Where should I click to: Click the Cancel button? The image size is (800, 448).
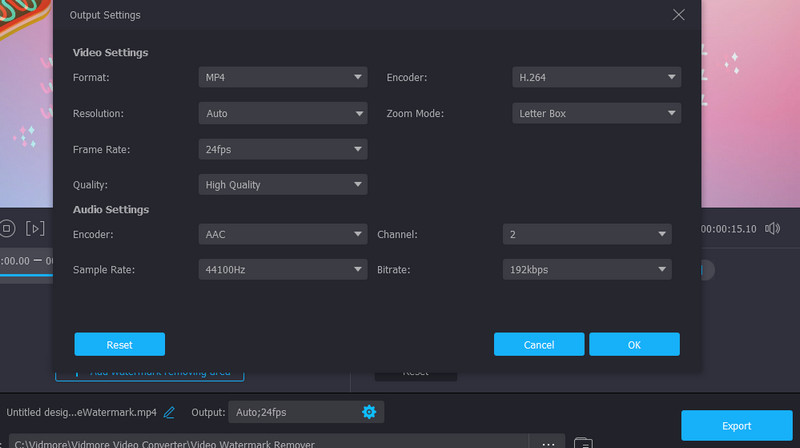tap(539, 344)
